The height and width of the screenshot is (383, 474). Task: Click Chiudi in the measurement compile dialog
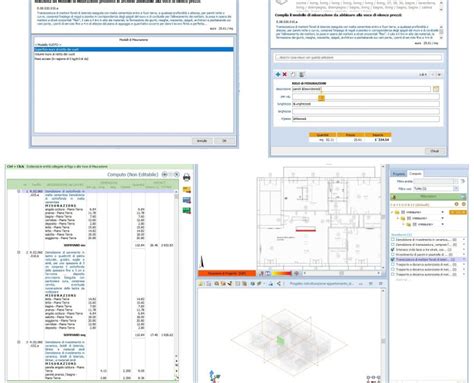click(x=435, y=151)
